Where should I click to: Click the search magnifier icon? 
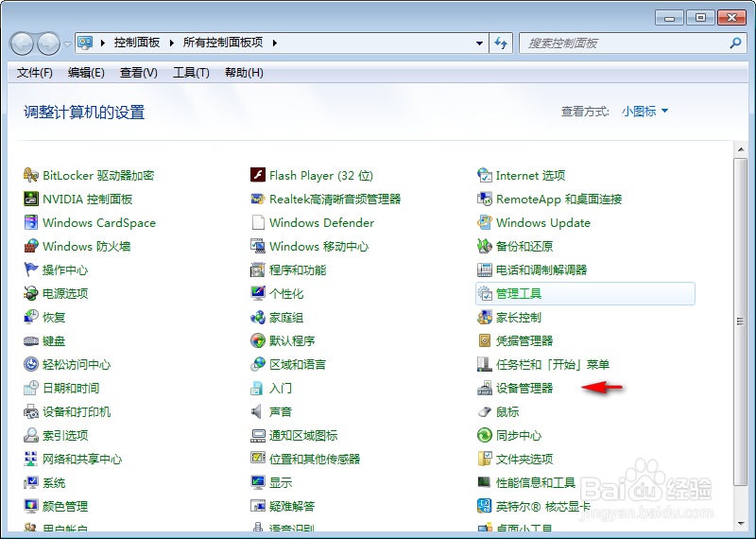click(x=735, y=43)
